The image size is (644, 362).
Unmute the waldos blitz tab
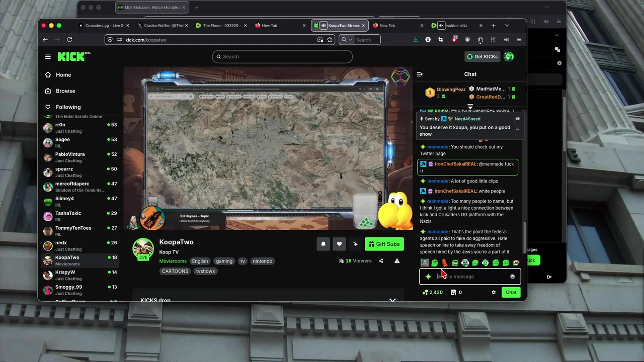[441, 26]
